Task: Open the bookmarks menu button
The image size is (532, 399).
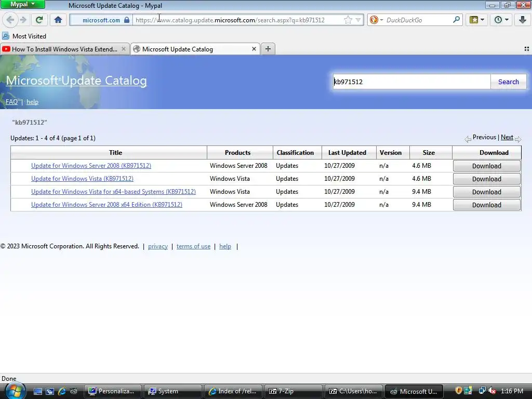Action: click(477, 20)
